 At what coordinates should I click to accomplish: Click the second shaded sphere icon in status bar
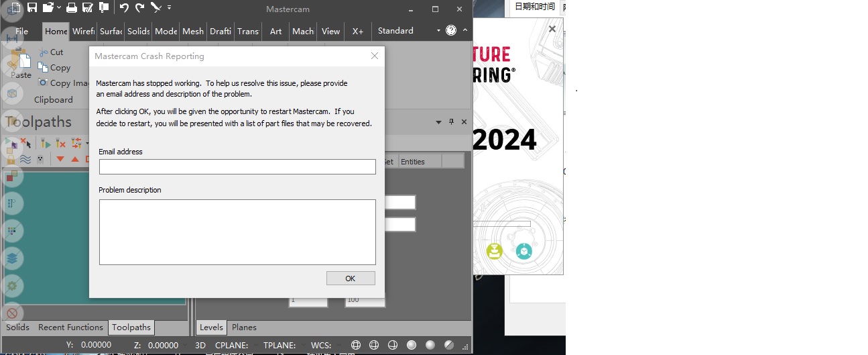coord(430,345)
